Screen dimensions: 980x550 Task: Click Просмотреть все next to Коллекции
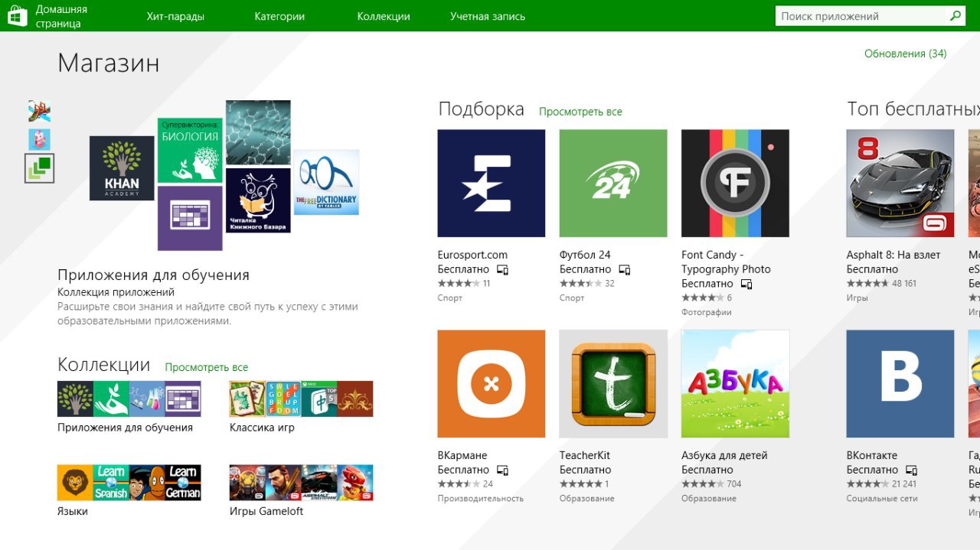[x=207, y=367]
